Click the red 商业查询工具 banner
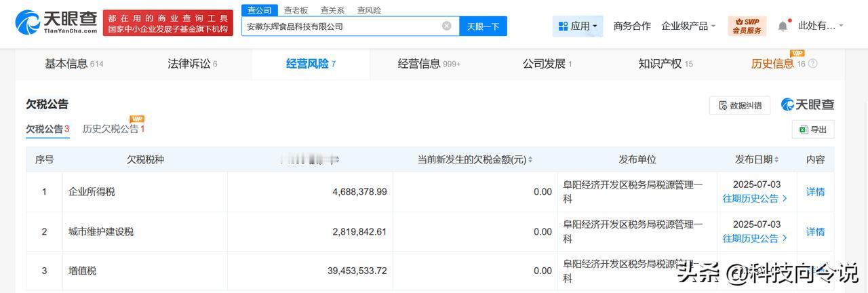Screen dimensions: 868x293 (x=167, y=23)
